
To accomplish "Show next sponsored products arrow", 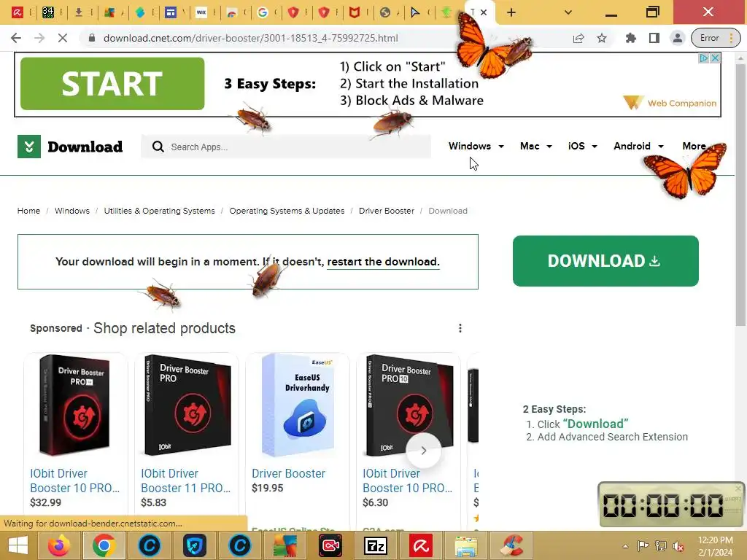I will (x=424, y=451).
